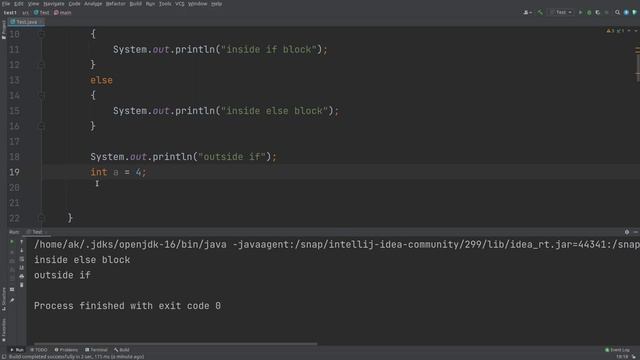Open the Problems tool window
This screenshot has width=640, height=360.
click(66, 350)
